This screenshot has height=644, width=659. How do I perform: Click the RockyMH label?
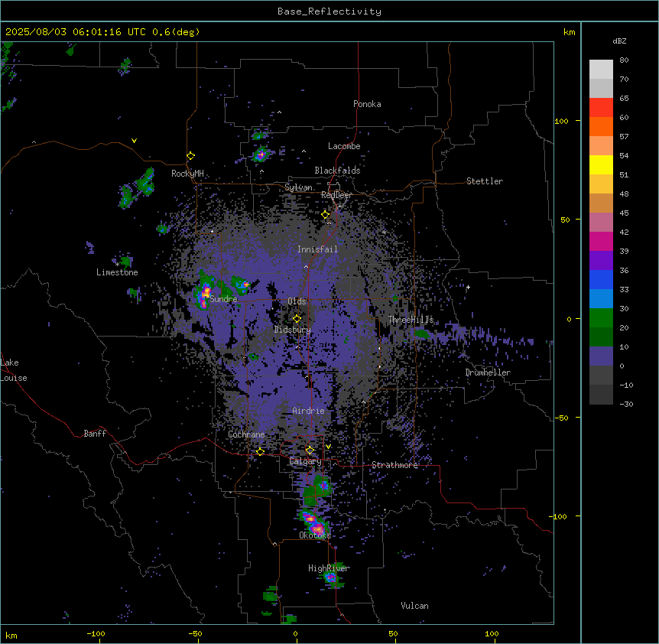[x=187, y=174]
